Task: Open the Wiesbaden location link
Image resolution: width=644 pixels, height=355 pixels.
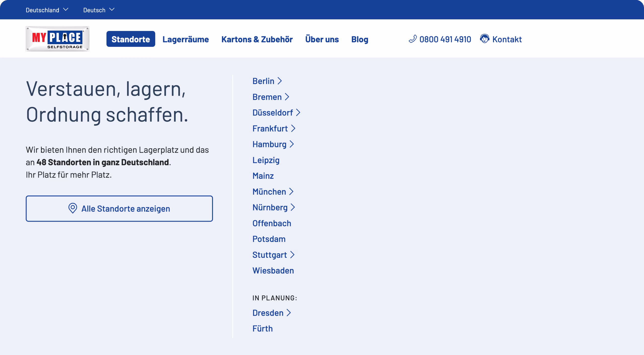Action: pos(273,271)
